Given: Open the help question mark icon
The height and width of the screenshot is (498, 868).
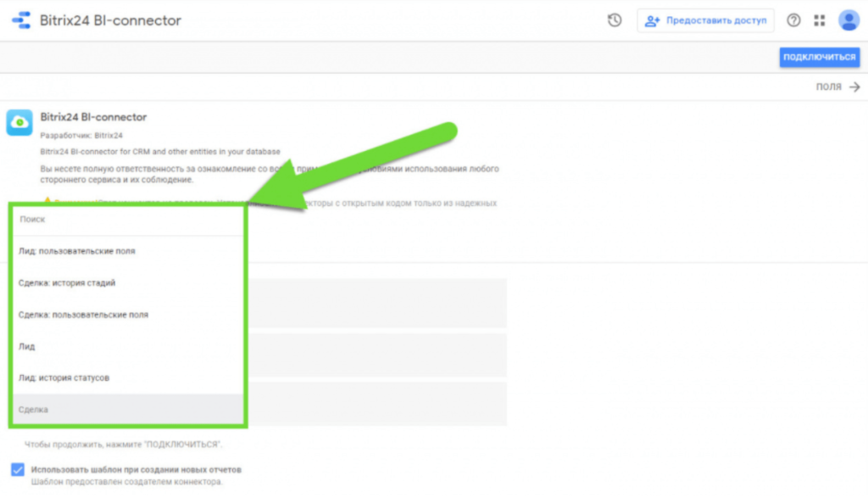Looking at the screenshot, I should 793,20.
